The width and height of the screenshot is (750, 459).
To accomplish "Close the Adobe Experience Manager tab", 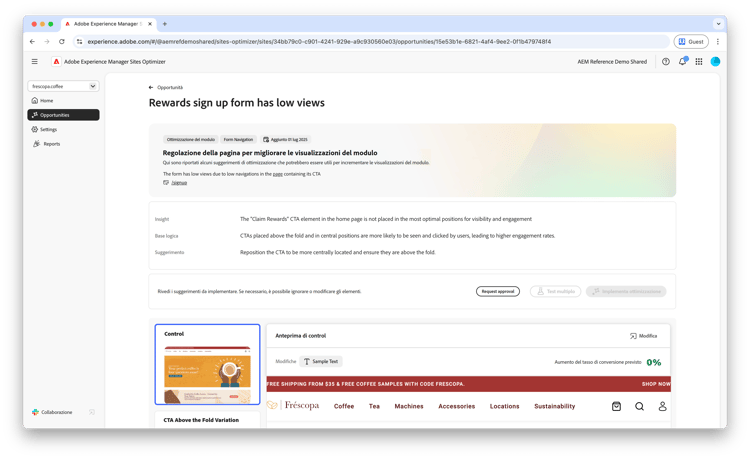I will click(150, 24).
